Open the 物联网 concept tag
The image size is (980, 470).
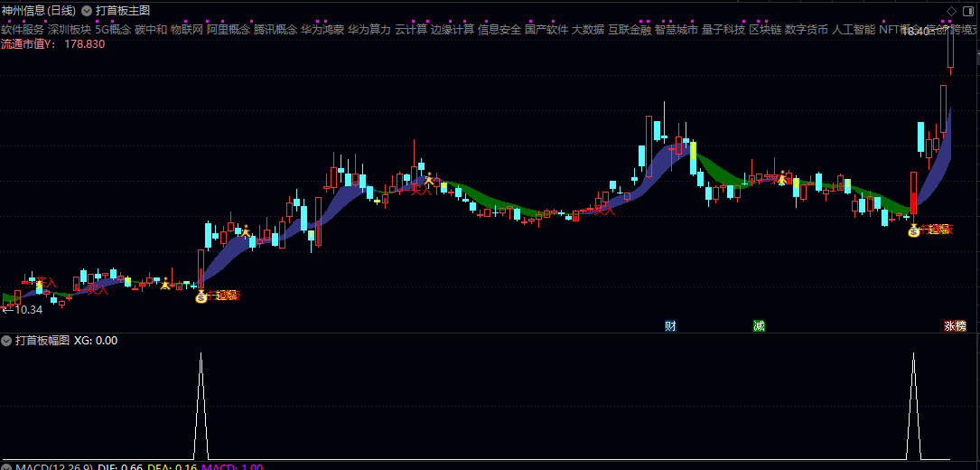(x=187, y=30)
